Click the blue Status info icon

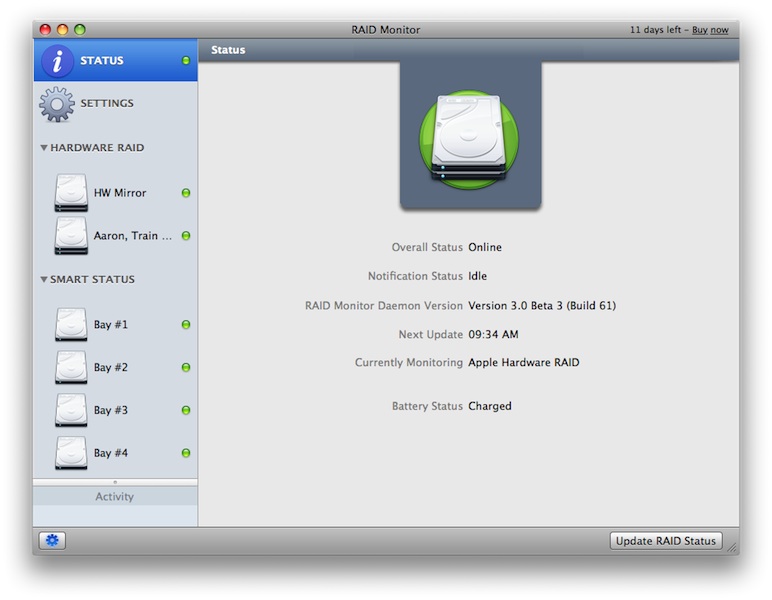[57, 61]
